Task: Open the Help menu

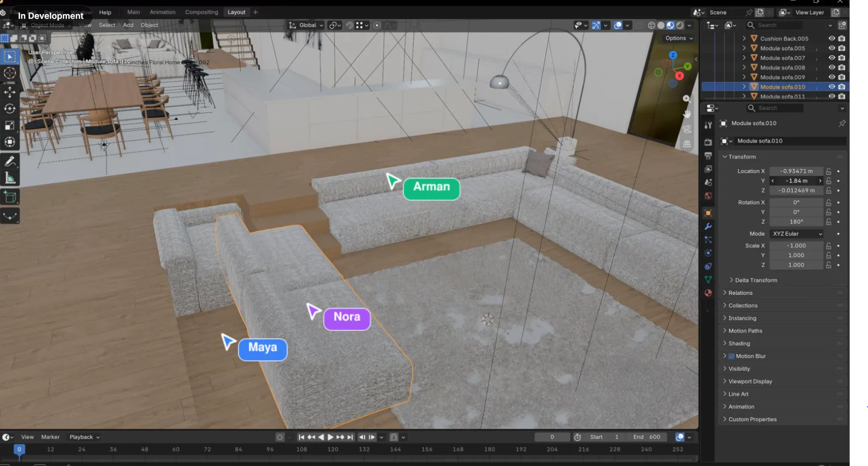Action: [x=105, y=12]
